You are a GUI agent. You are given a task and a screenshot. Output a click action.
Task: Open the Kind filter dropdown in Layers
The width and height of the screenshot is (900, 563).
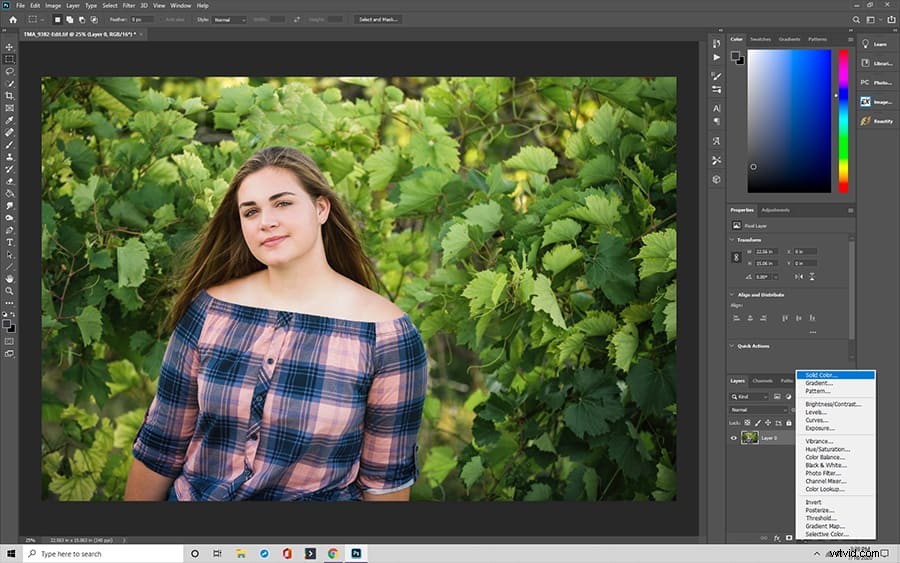(x=749, y=397)
